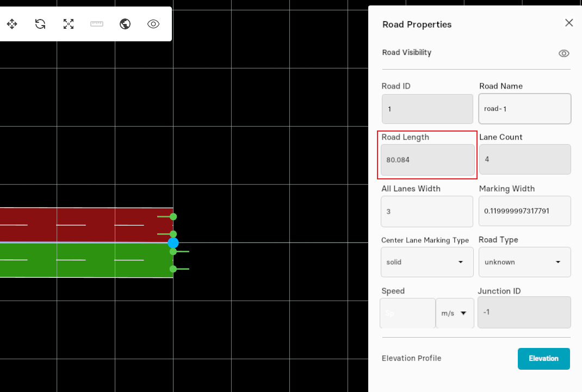
Task: Select the move/pan tool icon
Action: [12, 24]
